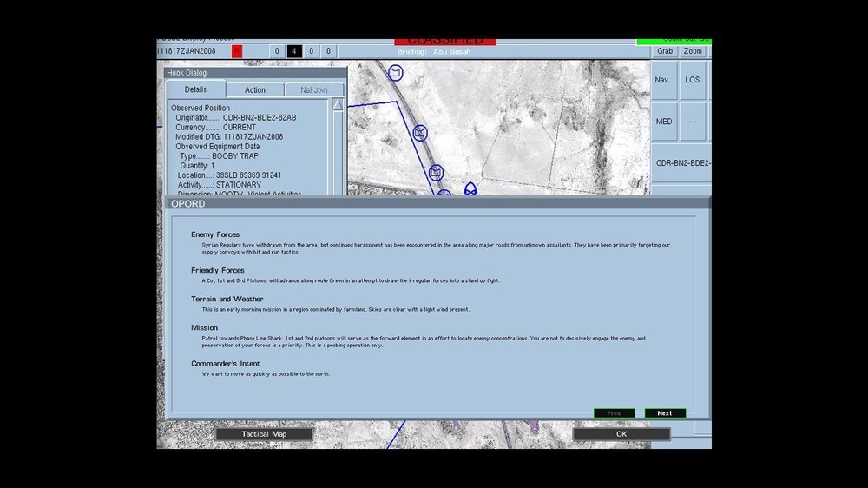
Task: Click the red R status indicator
Action: click(236, 51)
